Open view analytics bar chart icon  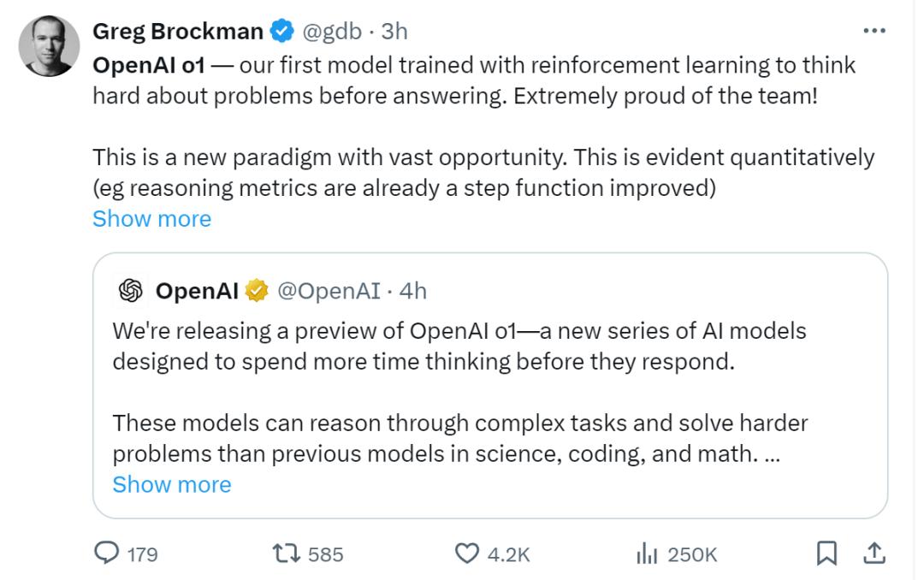click(x=645, y=554)
